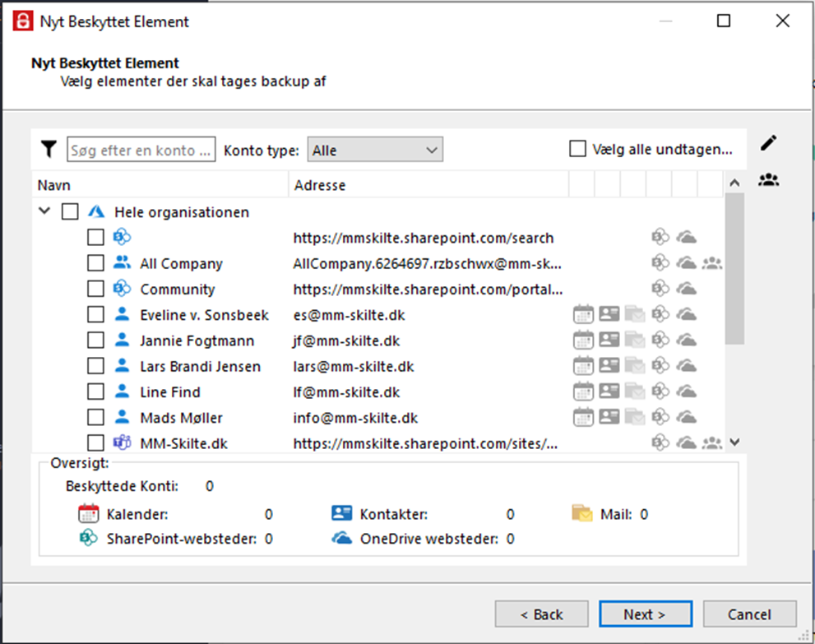
Task: Click calendar icon in Eveline v. Sonsbeek row
Action: tap(583, 314)
